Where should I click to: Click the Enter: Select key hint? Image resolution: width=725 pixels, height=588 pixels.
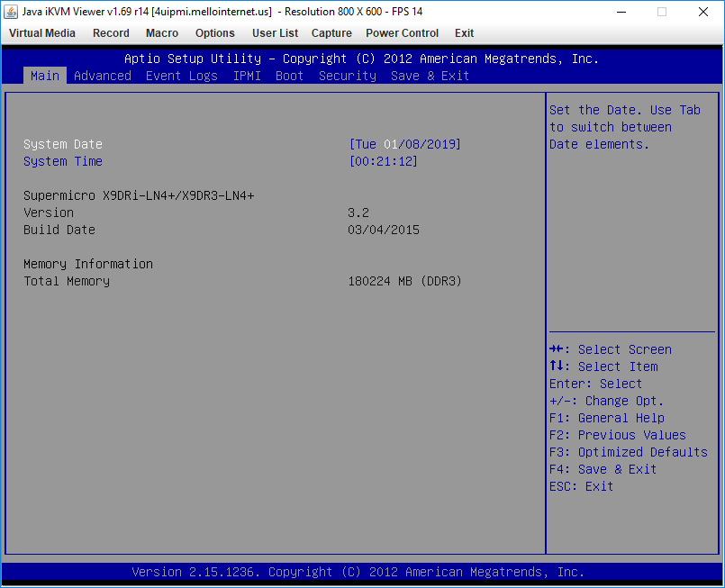pos(595,384)
